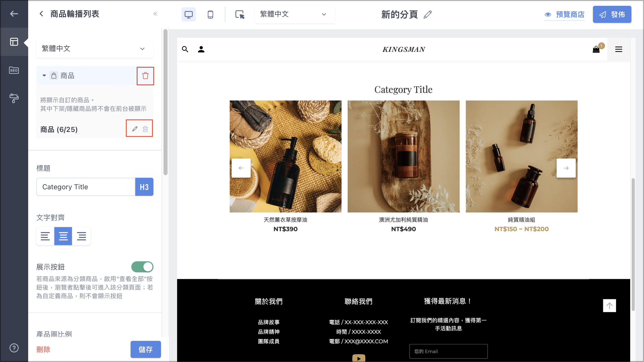The image size is (644, 362).
Task: Click the 純質精油組 product name
Action: pyautogui.click(x=521, y=220)
